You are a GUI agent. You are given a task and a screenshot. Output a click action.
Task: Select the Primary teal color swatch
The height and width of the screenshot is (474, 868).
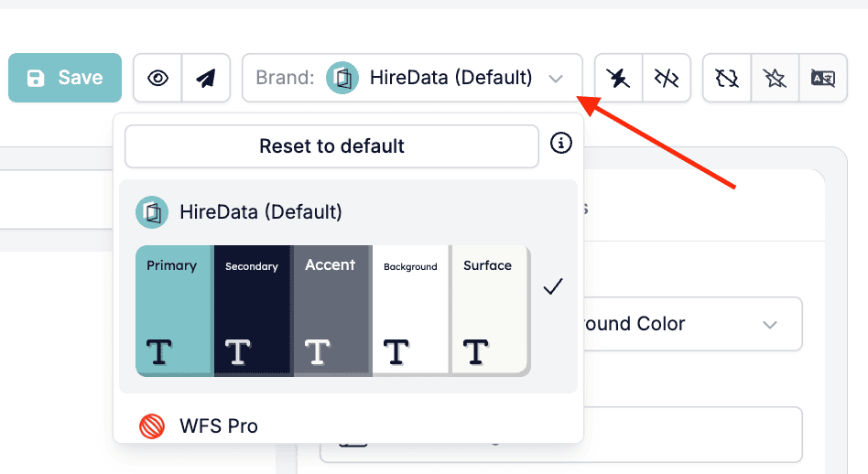(x=174, y=310)
